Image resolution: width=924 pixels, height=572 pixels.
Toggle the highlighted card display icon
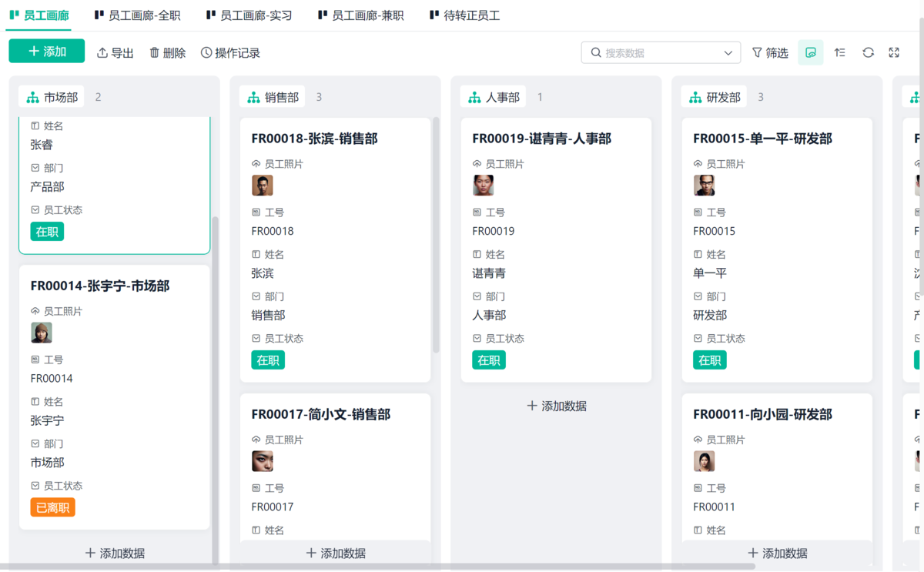tap(811, 52)
